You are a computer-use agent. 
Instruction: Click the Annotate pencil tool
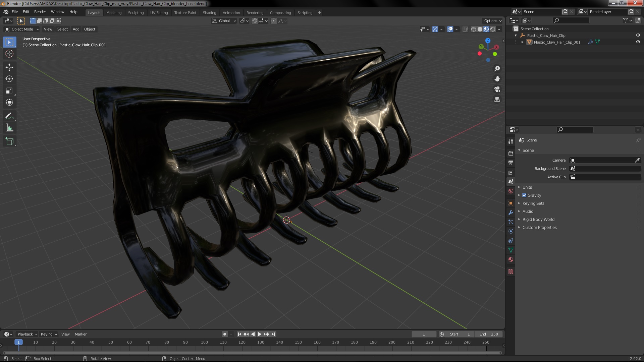click(9, 116)
